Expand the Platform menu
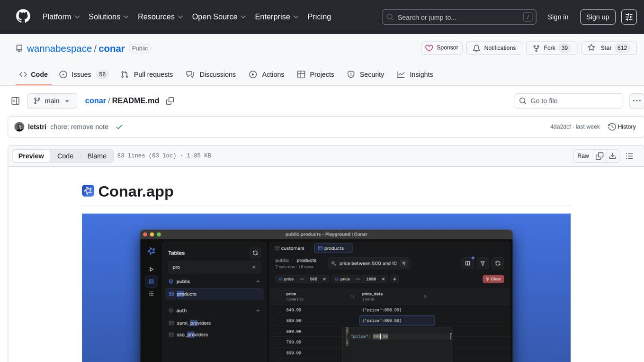644x362 pixels. pos(61,17)
